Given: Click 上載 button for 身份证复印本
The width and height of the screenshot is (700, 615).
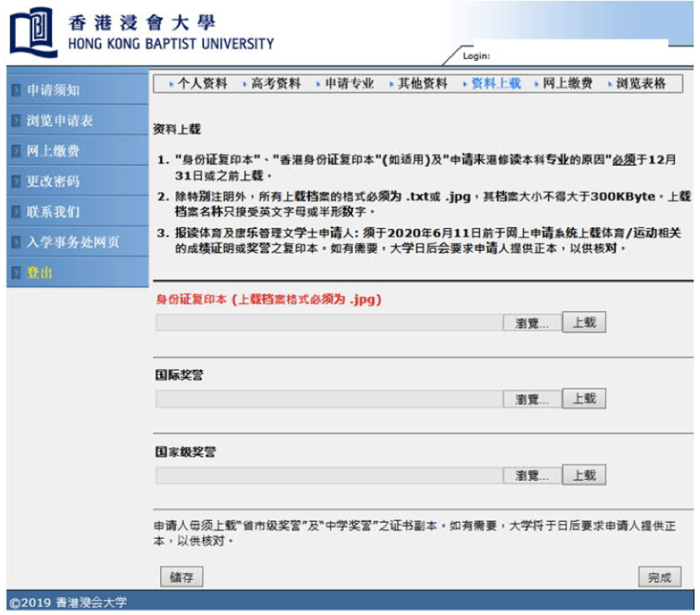Looking at the screenshot, I should [x=583, y=322].
